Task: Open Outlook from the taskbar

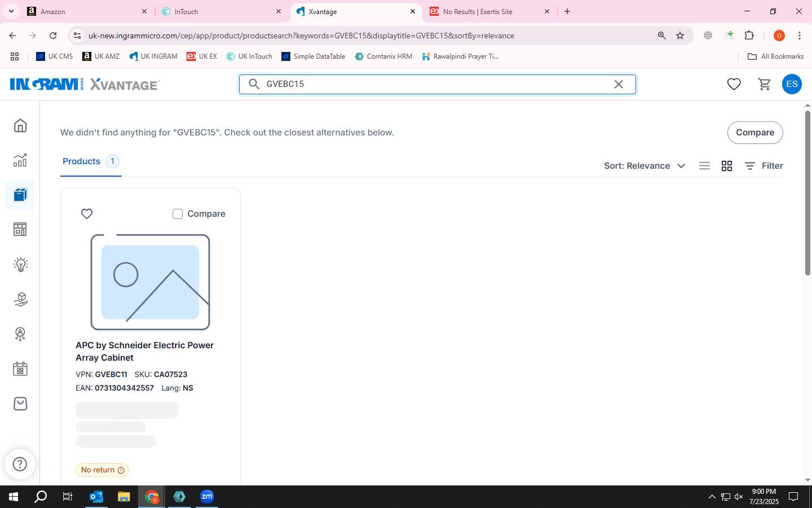Action: coord(96,497)
